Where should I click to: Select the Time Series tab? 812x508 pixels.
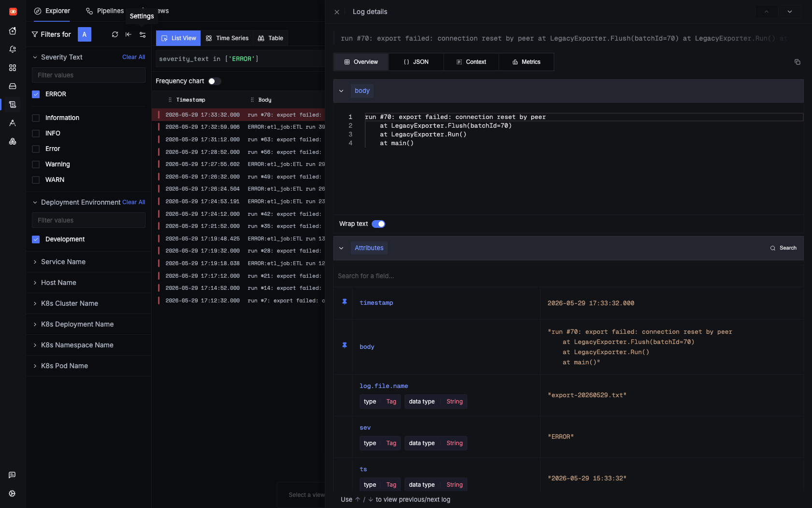227,38
